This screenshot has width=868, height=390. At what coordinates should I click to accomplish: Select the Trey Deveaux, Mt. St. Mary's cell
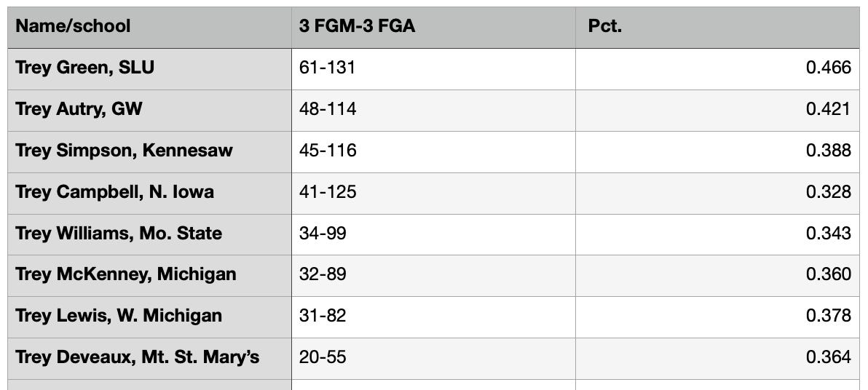coord(149,359)
